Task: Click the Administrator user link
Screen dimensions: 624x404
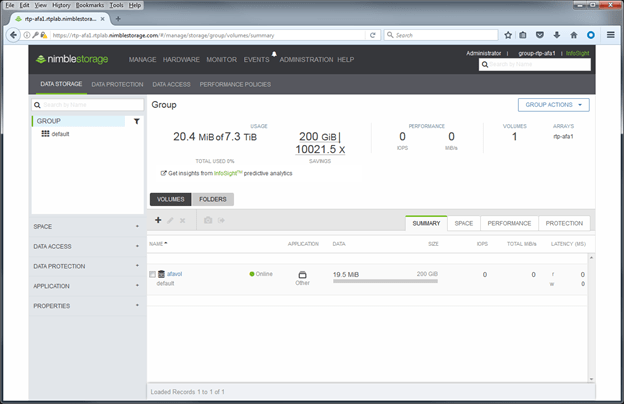Action: click(484, 53)
